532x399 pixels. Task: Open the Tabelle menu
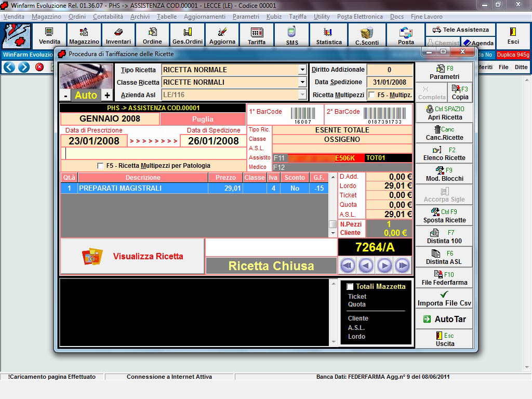coord(167,17)
